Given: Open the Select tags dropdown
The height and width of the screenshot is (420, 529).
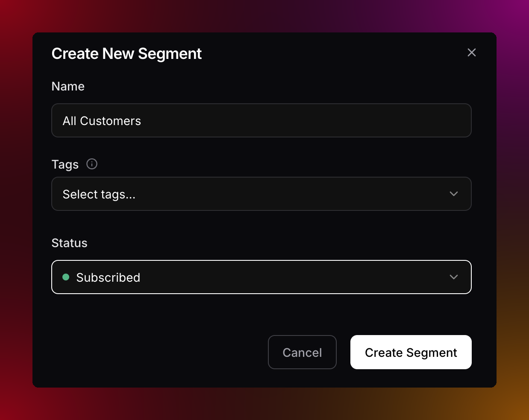Looking at the screenshot, I should click(262, 194).
